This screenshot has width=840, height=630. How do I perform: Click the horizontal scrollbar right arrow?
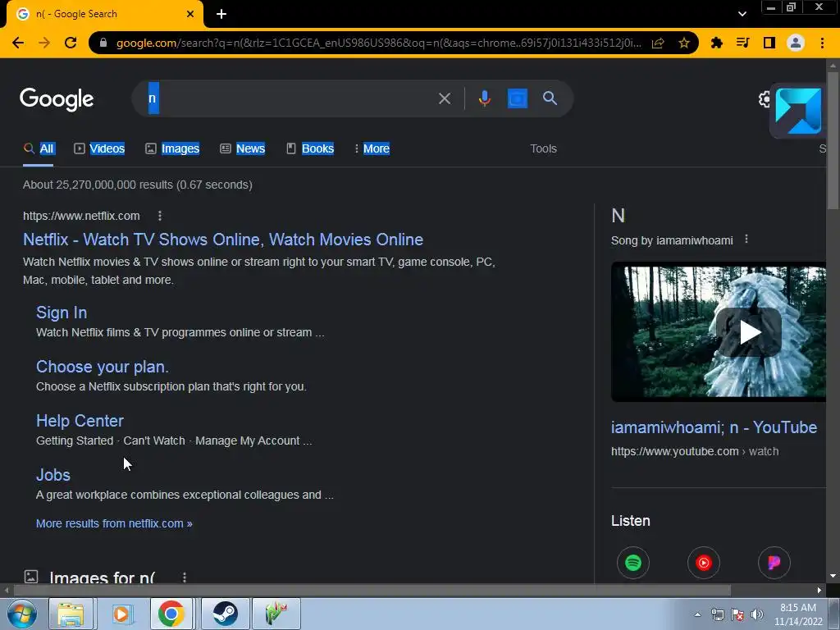click(819, 590)
